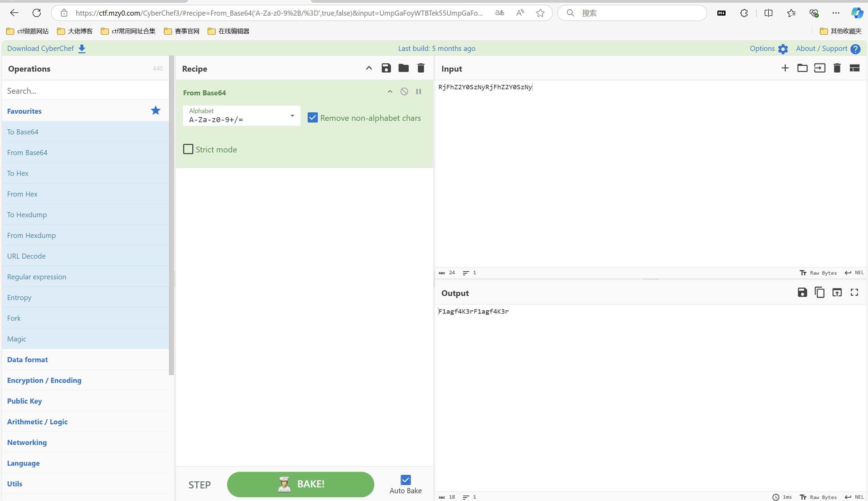Viewport: 868px width, 501px height.
Task: Go back in the browser
Action: [14, 13]
